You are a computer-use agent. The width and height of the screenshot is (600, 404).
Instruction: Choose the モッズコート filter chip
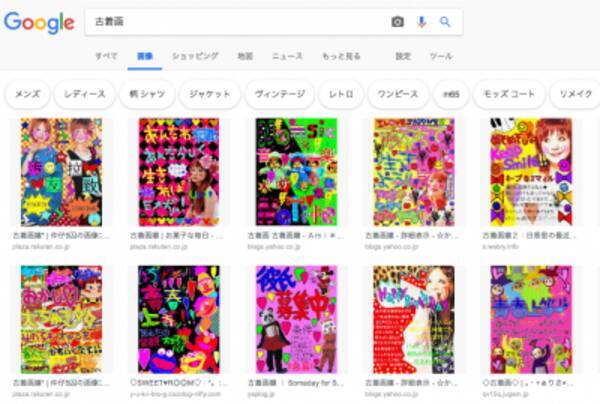509,94
